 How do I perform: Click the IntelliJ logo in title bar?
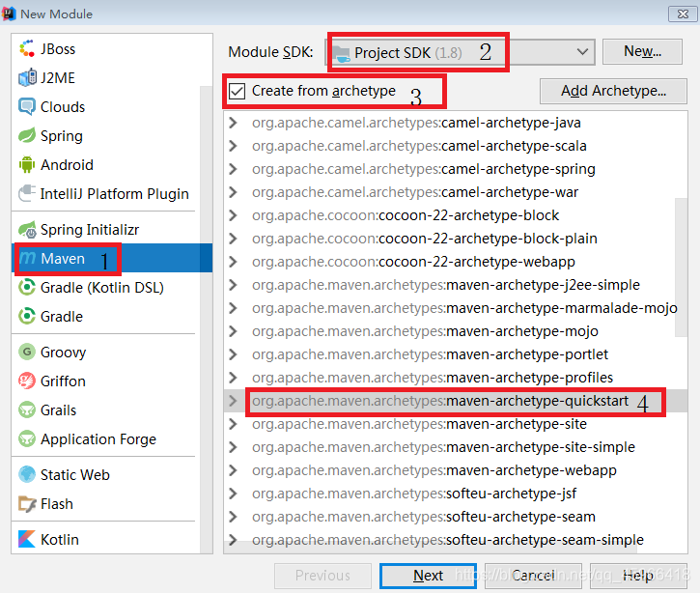coord(9,14)
